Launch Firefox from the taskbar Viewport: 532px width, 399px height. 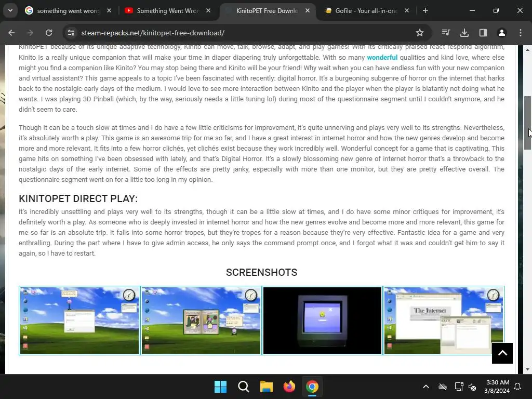click(289, 387)
